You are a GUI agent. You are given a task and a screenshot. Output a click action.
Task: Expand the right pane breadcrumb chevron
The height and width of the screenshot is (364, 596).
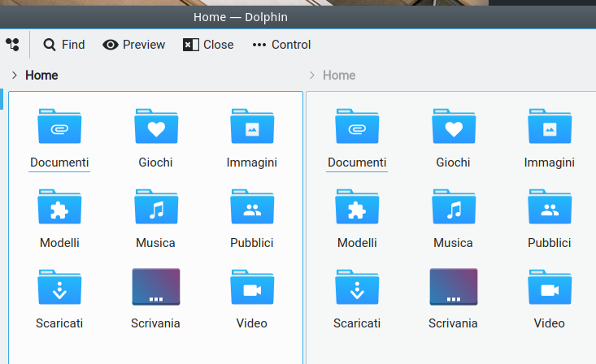312,76
